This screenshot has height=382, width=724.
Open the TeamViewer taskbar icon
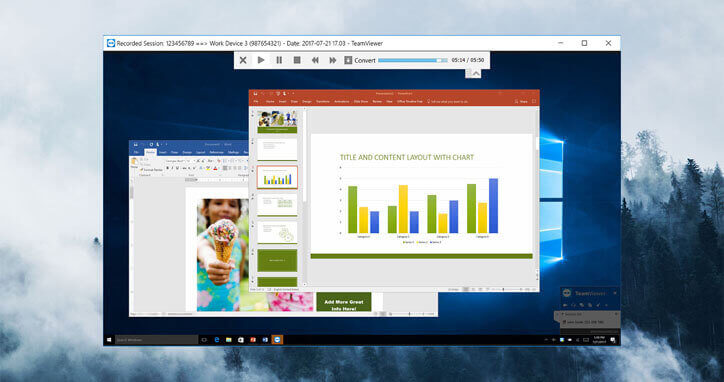277,340
